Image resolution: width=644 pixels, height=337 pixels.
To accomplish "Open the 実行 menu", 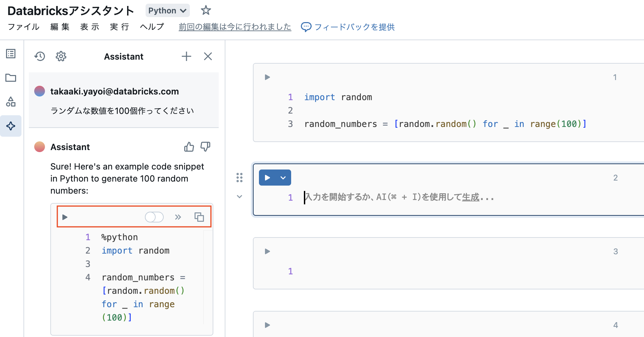I will pyautogui.click(x=119, y=27).
